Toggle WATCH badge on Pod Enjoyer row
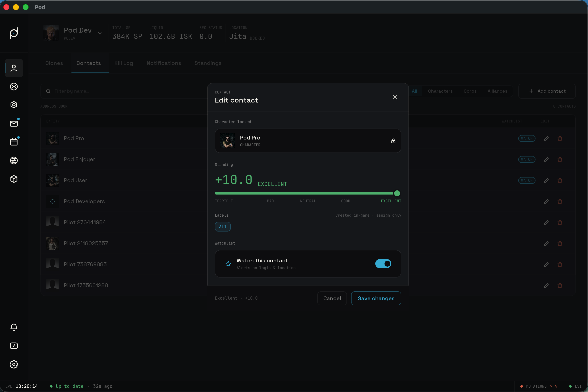 pos(527,159)
